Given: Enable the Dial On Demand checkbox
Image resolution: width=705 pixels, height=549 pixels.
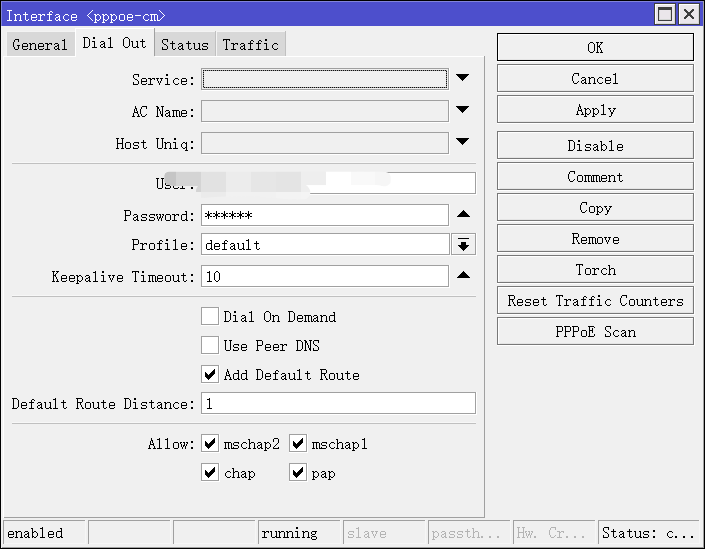Looking at the screenshot, I should 210,317.
